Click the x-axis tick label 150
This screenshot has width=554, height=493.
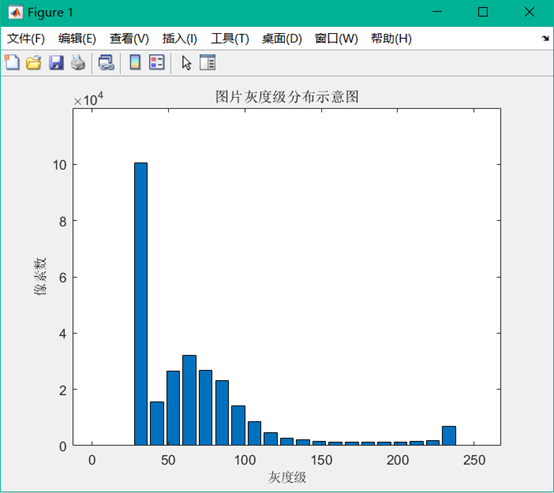coord(321,460)
